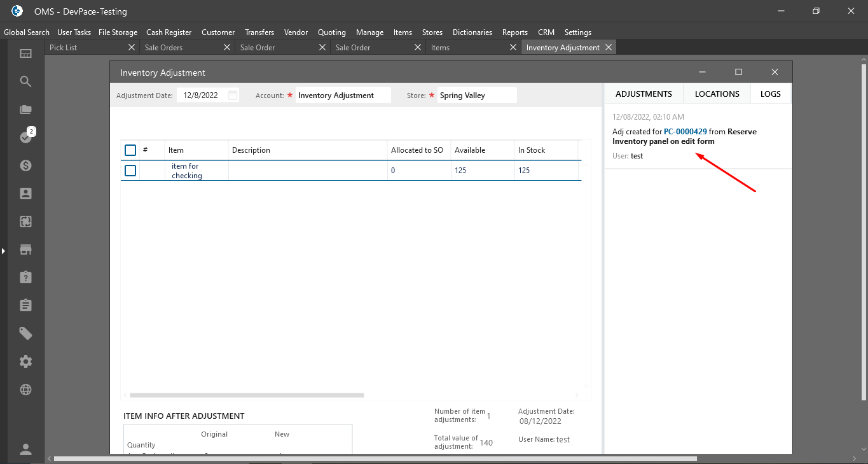Open the store icon in the sidebar
Screen dimensions: 868x464
(25, 250)
